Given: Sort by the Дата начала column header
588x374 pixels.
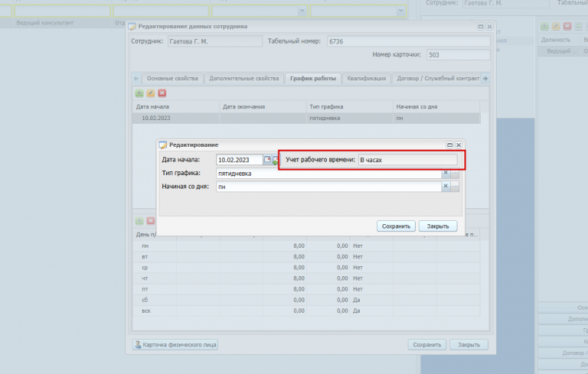Looking at the screenshot, I should click(176, 107).
